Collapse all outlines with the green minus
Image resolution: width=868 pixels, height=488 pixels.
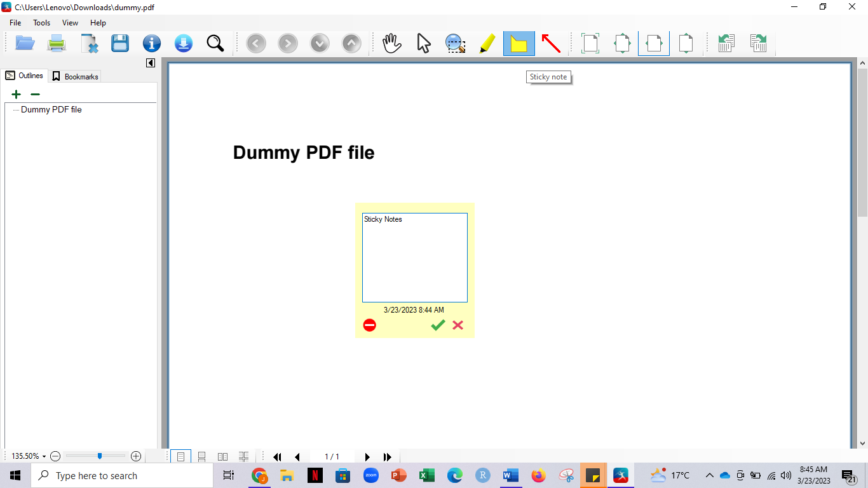(x=36, y=94)
